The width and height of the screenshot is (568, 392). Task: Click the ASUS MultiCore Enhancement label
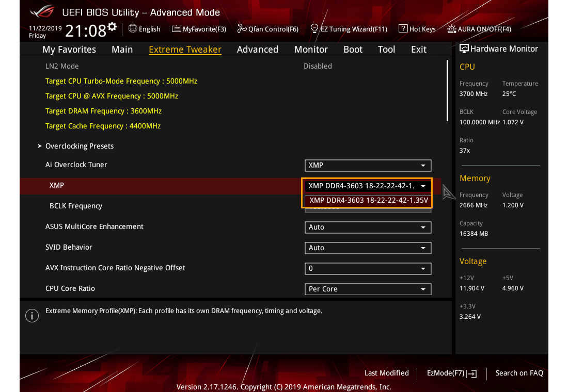94,226
